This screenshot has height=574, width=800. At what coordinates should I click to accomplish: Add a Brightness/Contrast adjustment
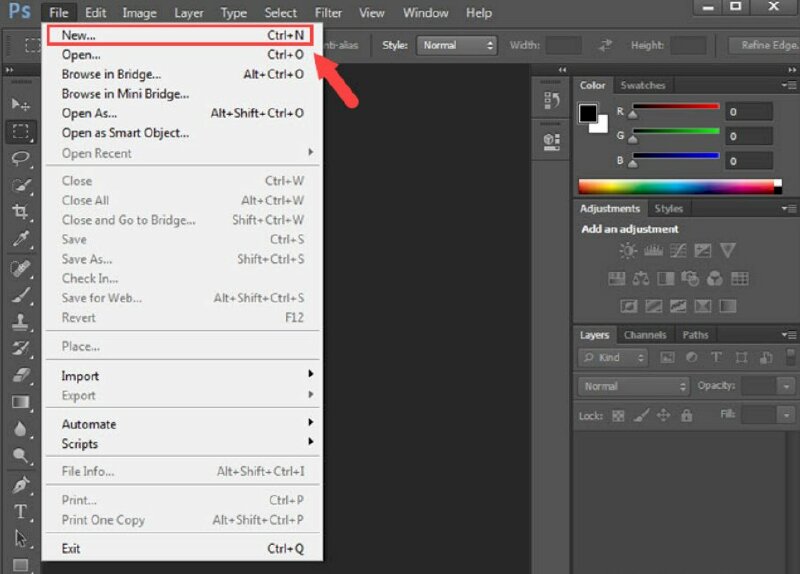point(628,250)
